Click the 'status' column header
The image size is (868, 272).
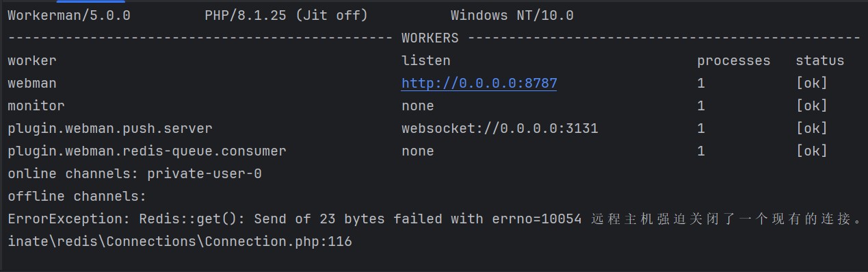pos(820,61)
